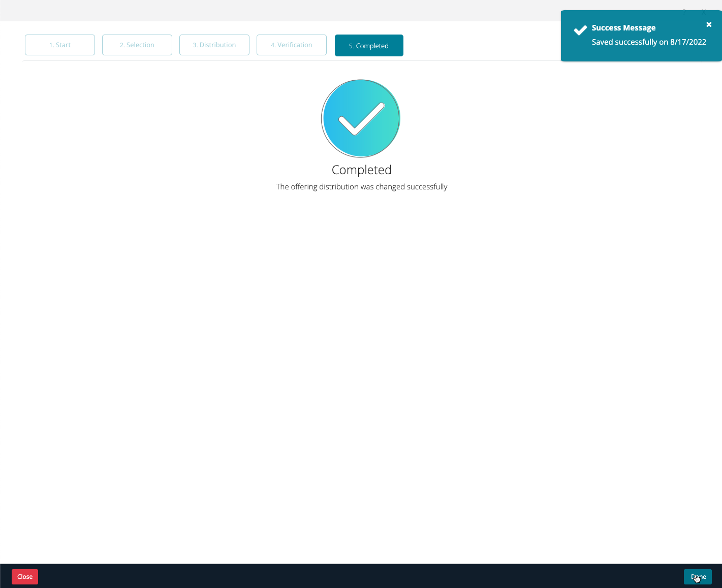Viewport: 722px width, 588px height.
Task: Click the checkmark icon inside the toast
Action: [x=580, y=30]
